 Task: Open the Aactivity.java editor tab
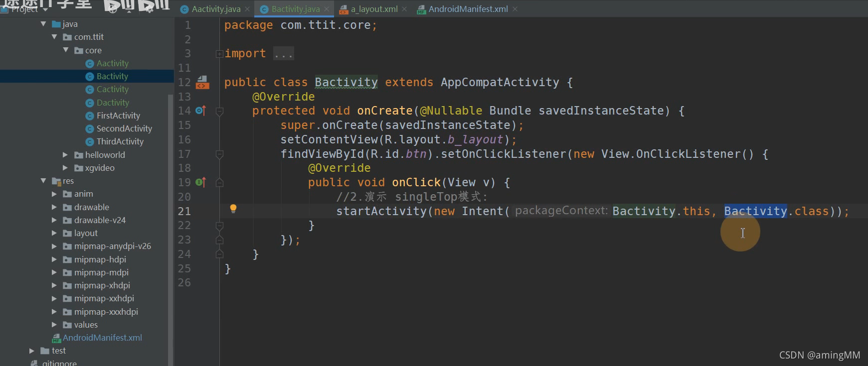216,9
